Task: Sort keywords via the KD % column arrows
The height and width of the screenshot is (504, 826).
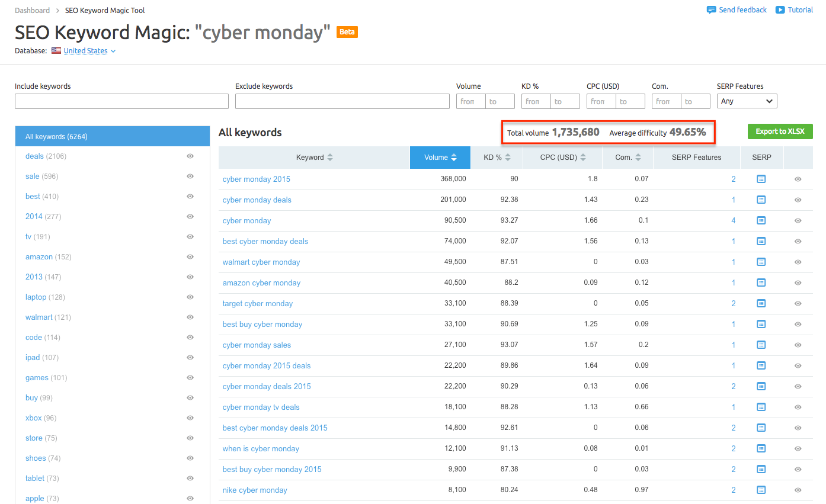Action: (508, 157)
